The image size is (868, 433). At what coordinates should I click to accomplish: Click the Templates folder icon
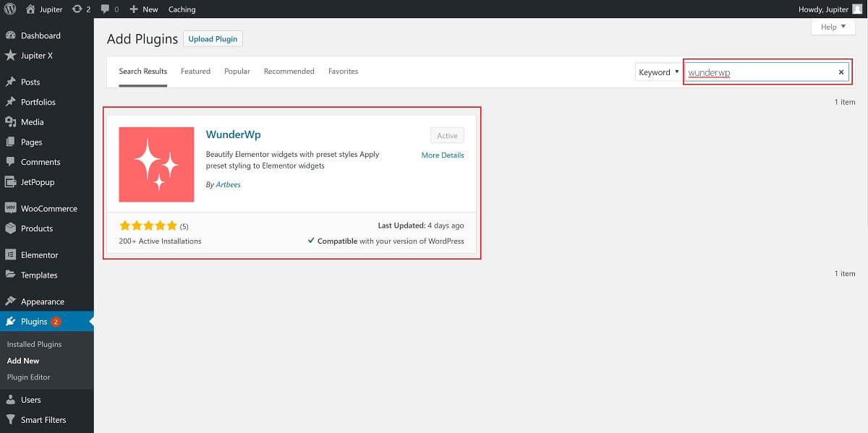[10, 275]
